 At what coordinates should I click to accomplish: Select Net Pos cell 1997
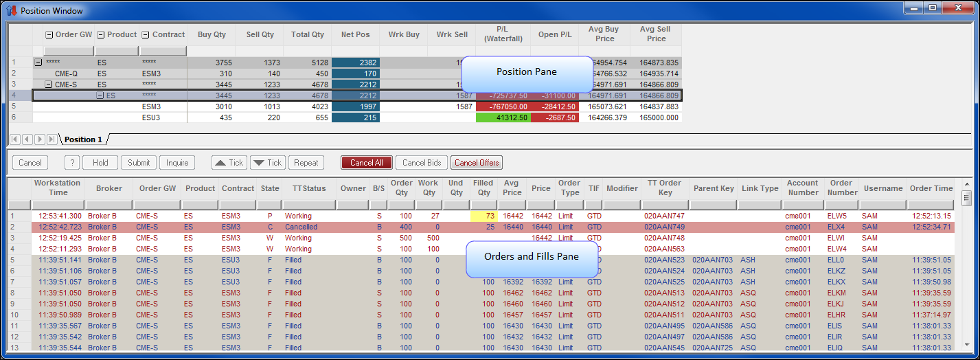(x=355, y=106)
